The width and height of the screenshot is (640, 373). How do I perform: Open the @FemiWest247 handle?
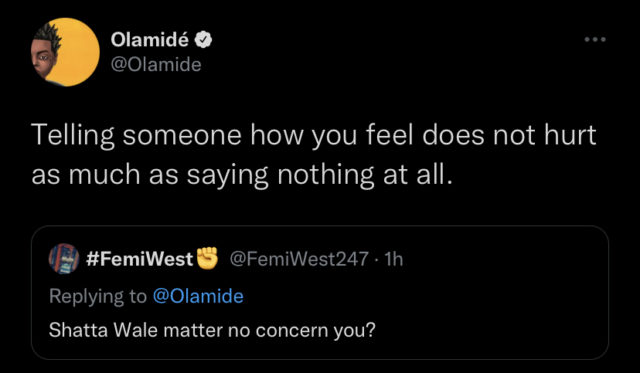[x=300, y=259]
